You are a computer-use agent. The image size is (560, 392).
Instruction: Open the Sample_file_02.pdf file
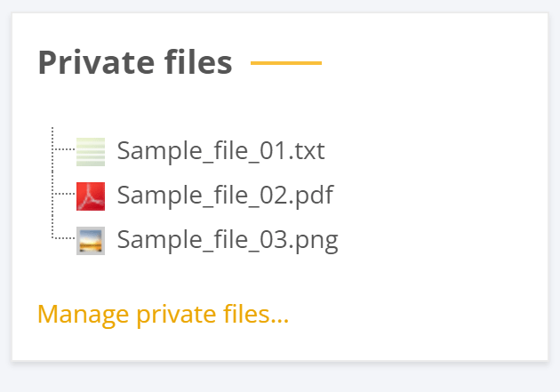(x=225, y=196)
